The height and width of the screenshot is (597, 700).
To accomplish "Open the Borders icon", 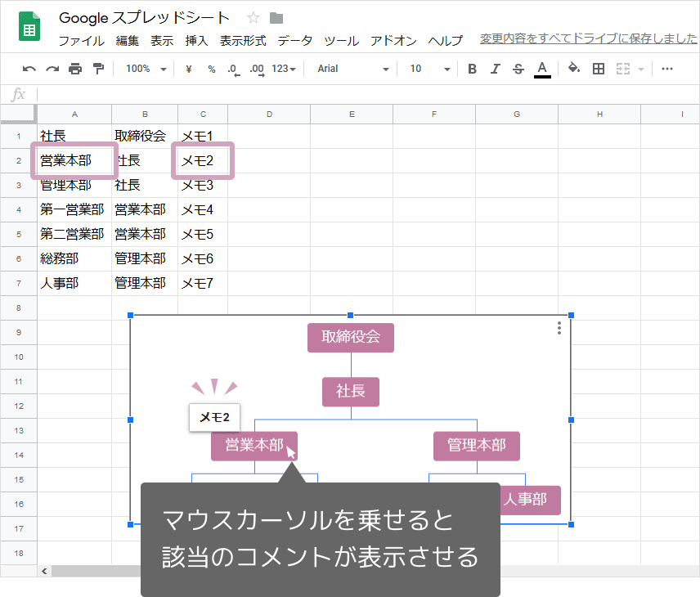I will 598,69.
